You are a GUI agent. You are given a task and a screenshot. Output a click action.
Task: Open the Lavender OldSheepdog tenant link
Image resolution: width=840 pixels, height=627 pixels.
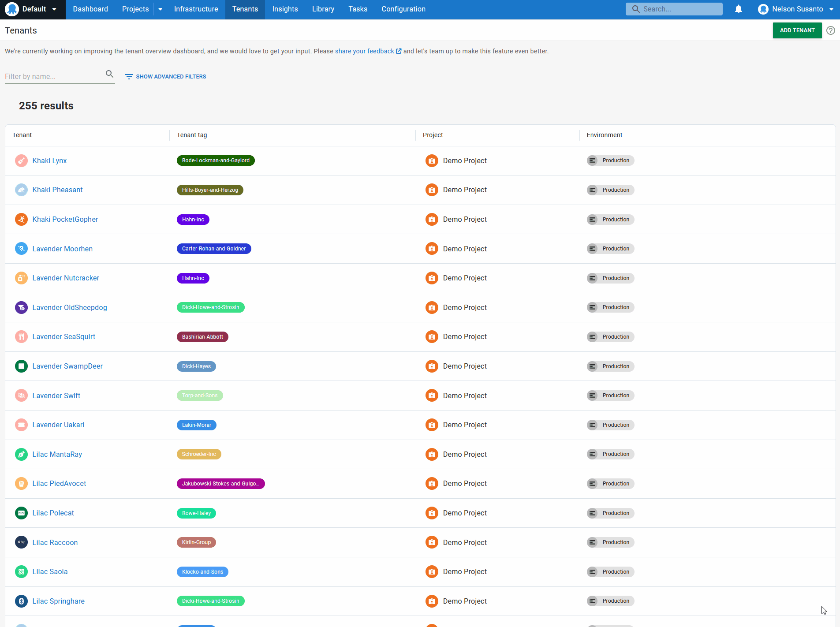pos(70,307)
